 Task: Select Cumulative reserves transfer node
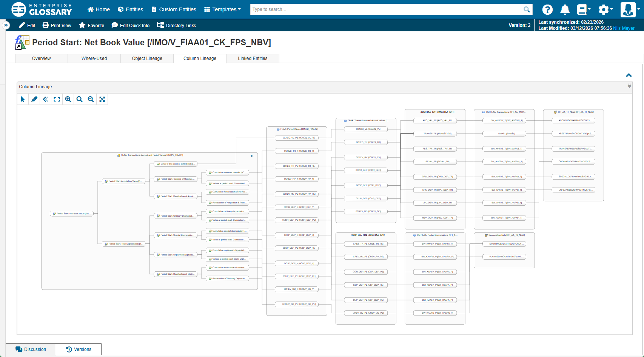228,172
